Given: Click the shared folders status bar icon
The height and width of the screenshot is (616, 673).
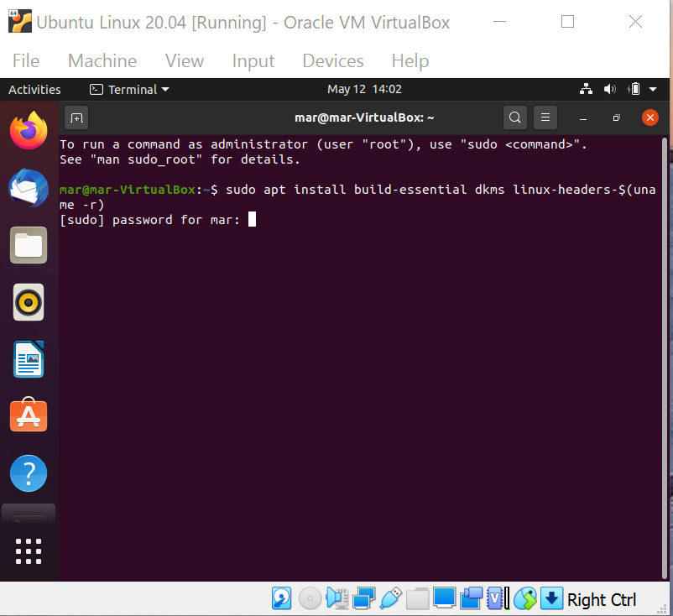Looking at the screenshot, I should pos(417,598).
